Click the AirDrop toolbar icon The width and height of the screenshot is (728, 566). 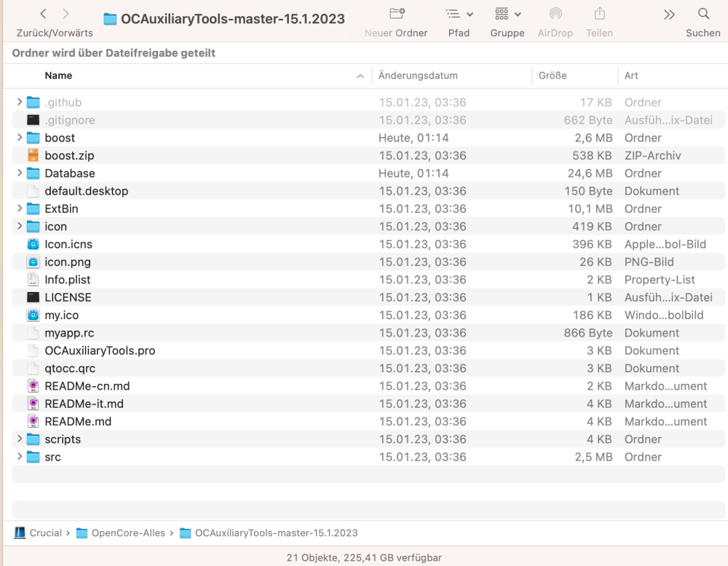point(555,14)
